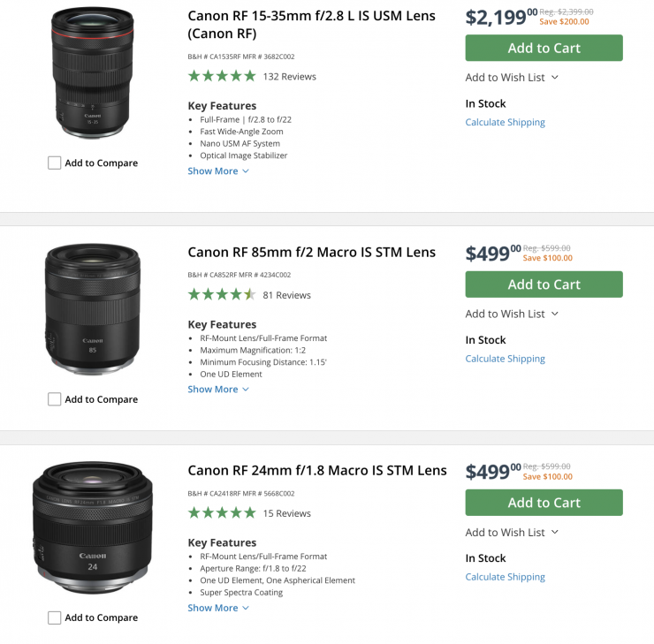Open Add to Wish List dropdown for 85mm
Screen dimensions: 654x644
pyautogui.click(x=512, y=314)
